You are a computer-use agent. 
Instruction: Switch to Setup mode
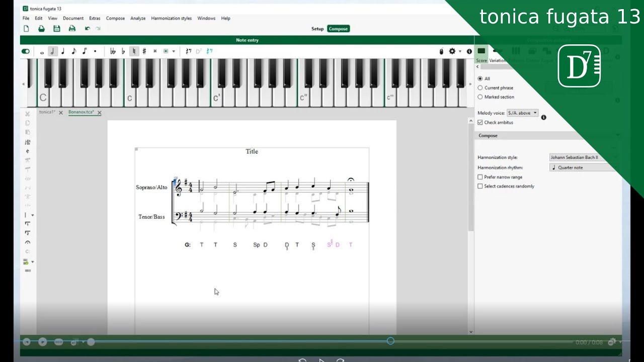[x=317, y=29]
